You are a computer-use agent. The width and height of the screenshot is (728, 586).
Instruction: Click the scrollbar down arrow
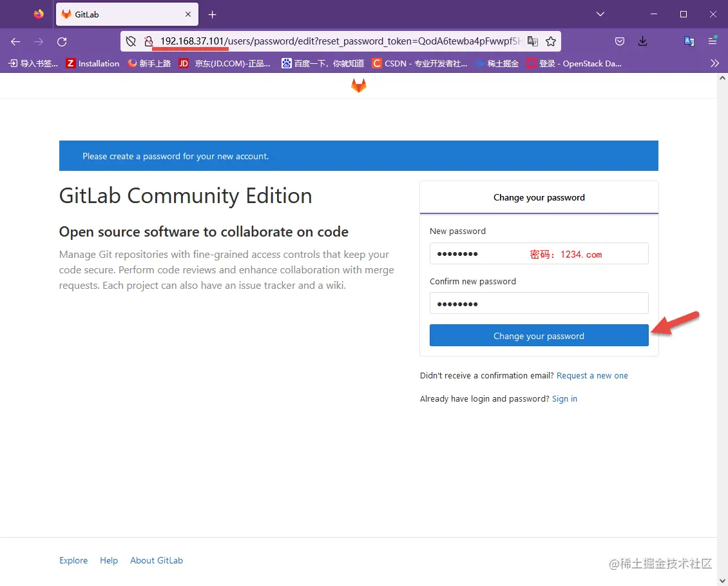(x=722, y=580)
